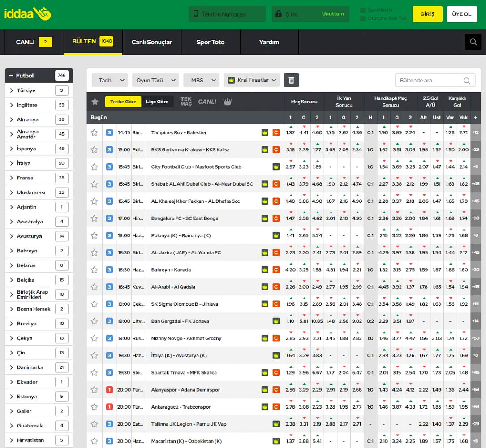Viewport: 486px width, 448px height.
Task: Click the favorites star in table header
Action: 95,102
